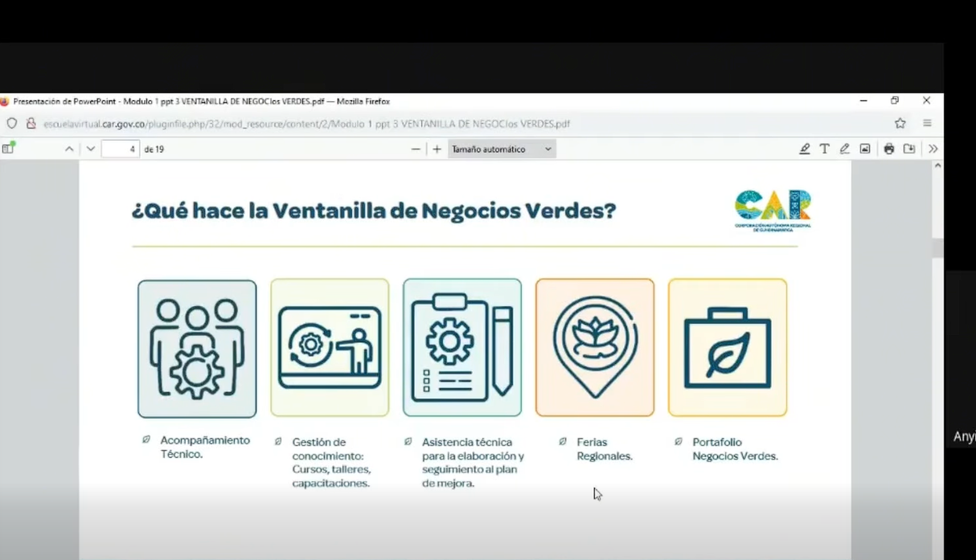This screenshot has height=560, width=976.
Task: Open the Firefox application menu
Action: 926,124
